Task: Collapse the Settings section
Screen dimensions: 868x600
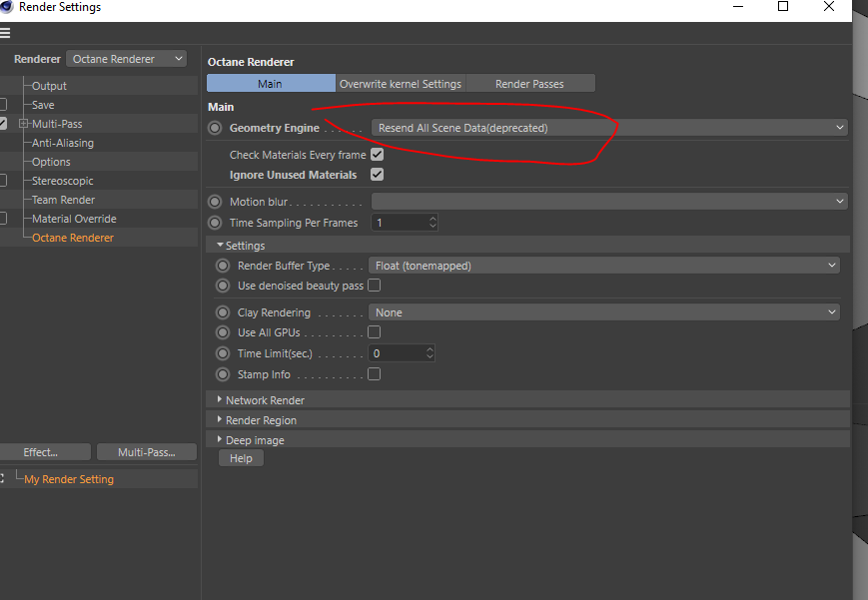Action: click(x=221, y=245)
